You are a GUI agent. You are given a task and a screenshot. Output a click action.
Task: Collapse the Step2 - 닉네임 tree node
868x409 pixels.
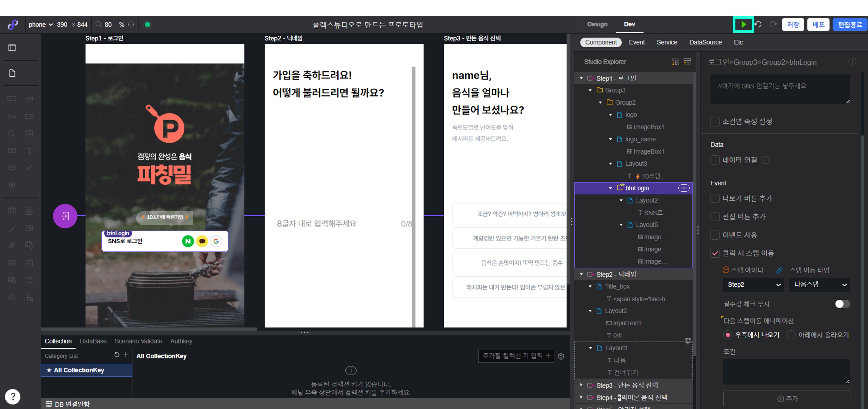tap(581, 274)
